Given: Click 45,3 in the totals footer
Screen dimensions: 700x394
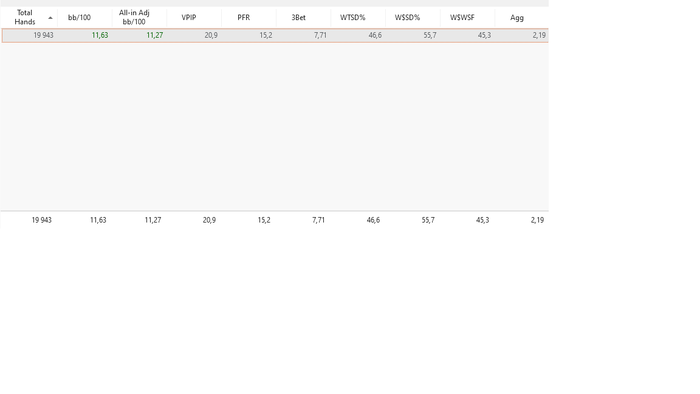Looking at the screenshot, I should click(483, 220).
